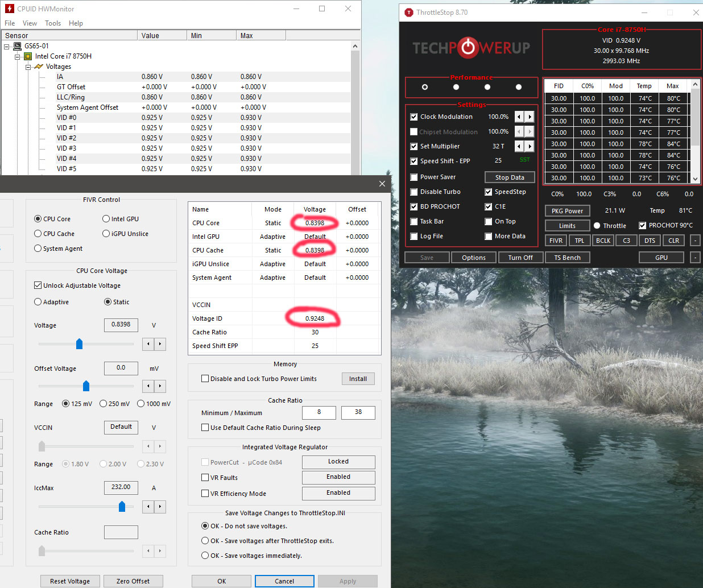Viewport: 703px width, 588px height.
Task: Choose the 1000 mV offset range
Action: pos(140,404)
